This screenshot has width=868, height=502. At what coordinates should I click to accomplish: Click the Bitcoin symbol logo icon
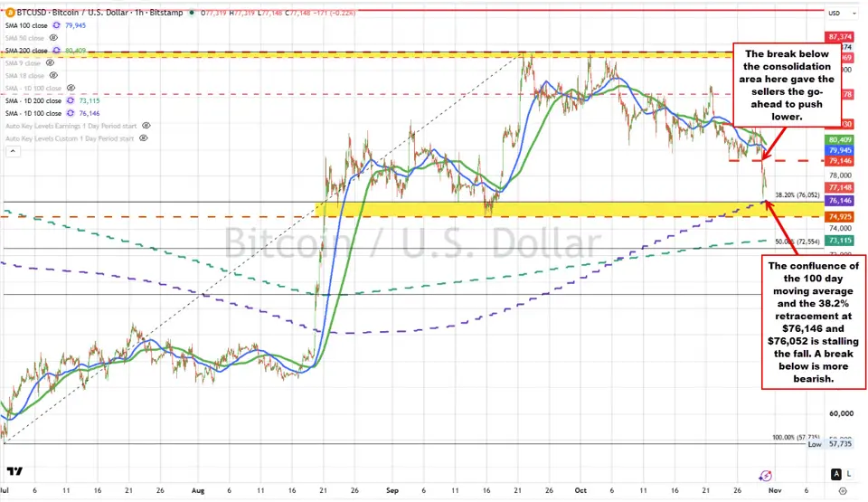pos(10,12)
